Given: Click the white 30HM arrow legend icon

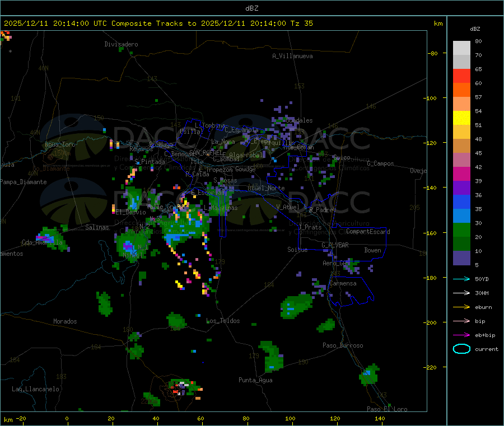Looking at the screenshot, I should point(461,293).
